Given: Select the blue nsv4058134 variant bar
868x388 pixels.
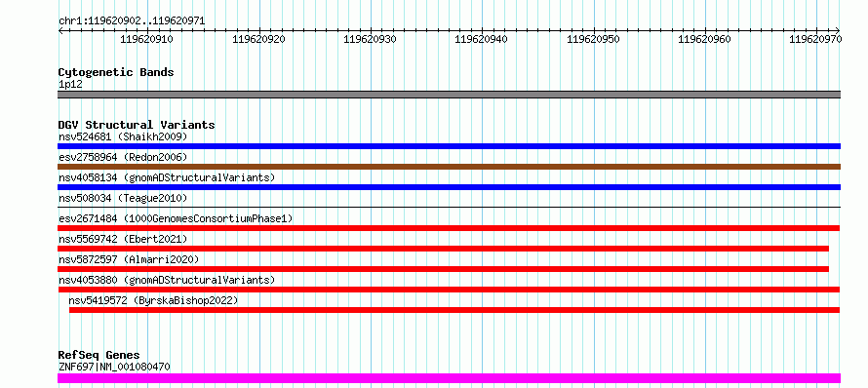Looking at the screenshot, I should click(x=449, y=187).
